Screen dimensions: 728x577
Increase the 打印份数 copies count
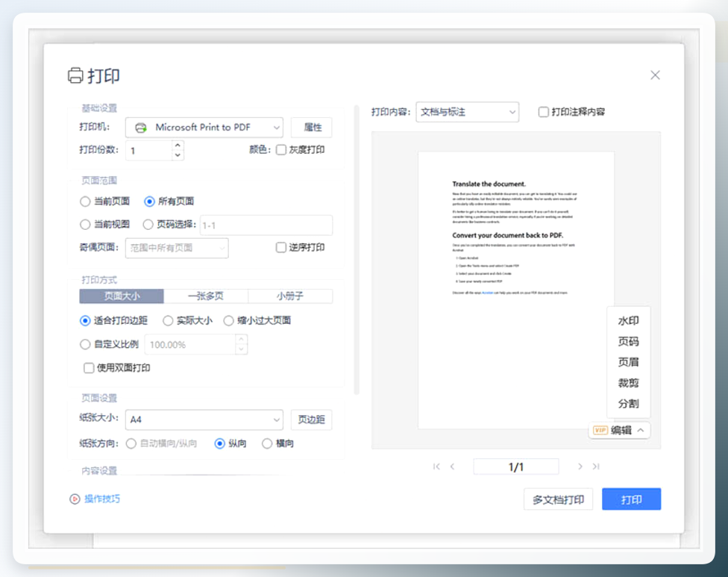(x=178, y=146)
